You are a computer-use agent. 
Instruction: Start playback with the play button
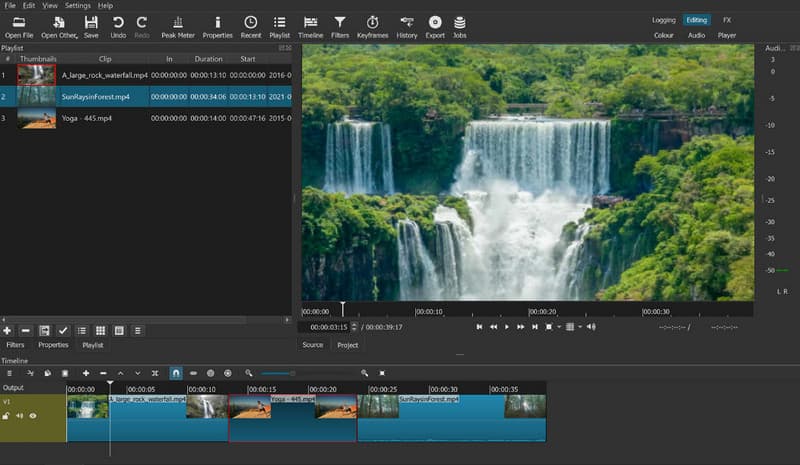click(x=507, y=327)
